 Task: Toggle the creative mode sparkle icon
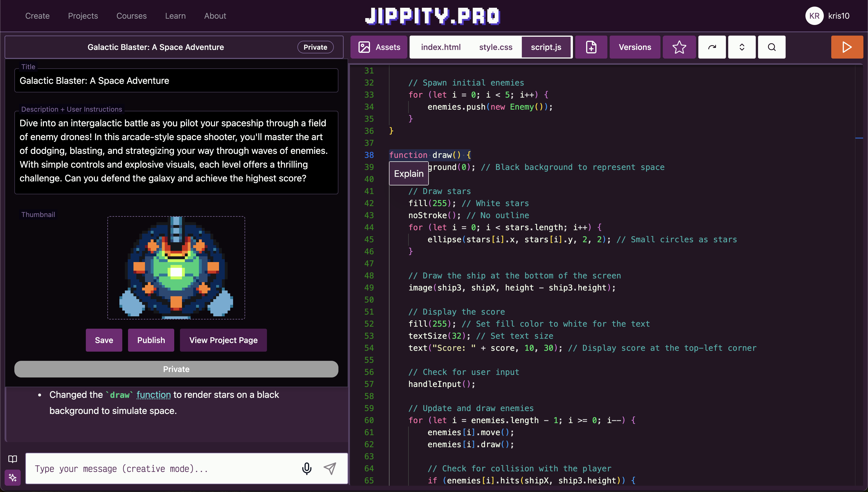tap(13, 477)
